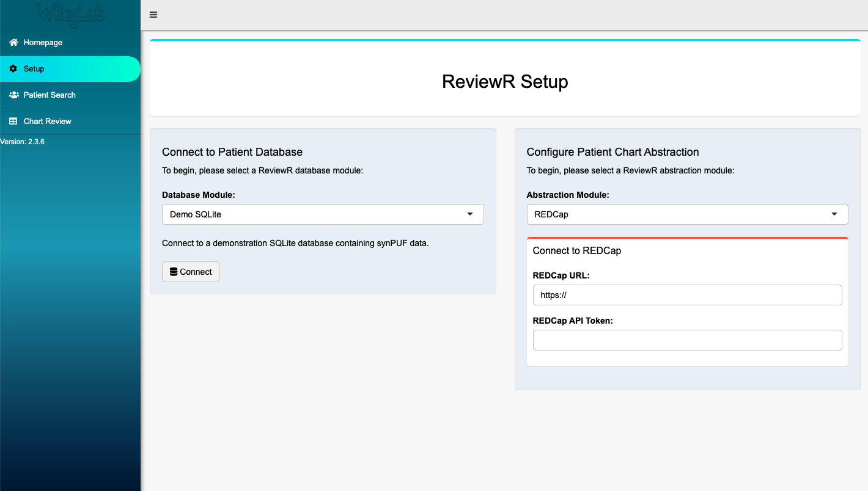Click the WileyLab logo
Viewport: 868px width, 491px height.
70,14
